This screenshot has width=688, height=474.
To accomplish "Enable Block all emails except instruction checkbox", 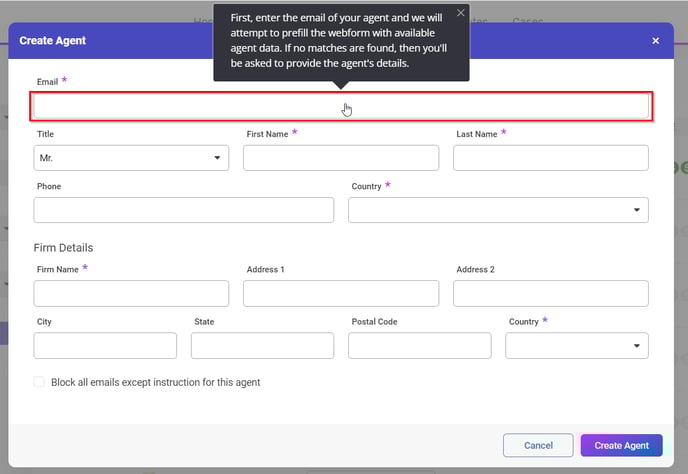I will (x=40, y=382).
